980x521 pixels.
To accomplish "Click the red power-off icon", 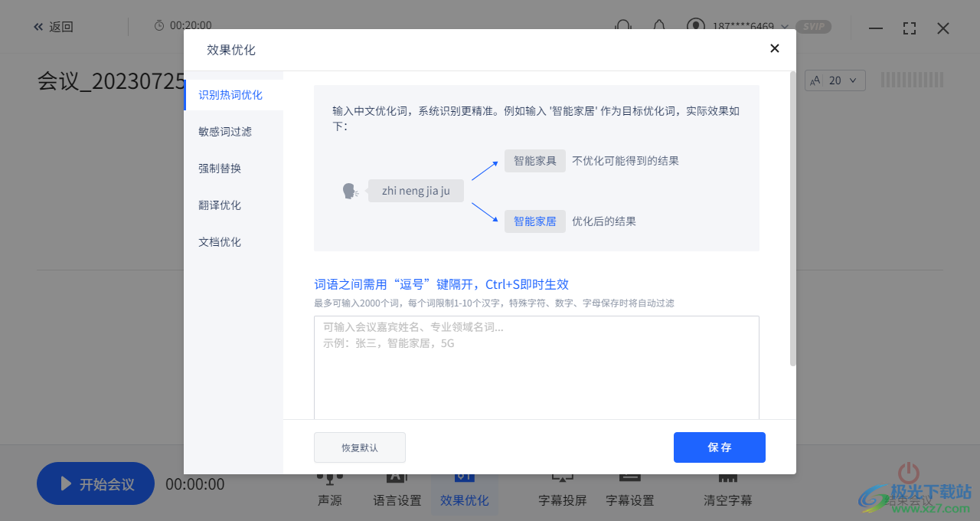I will point(907,473).
